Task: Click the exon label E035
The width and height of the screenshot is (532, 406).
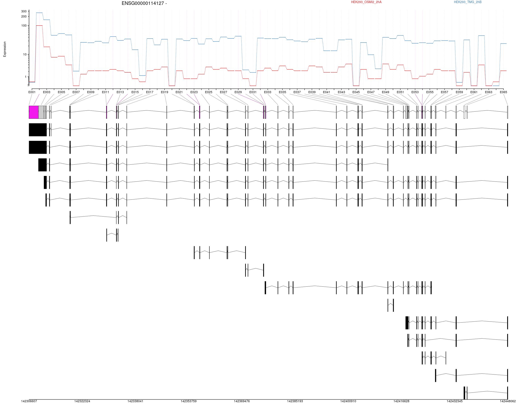Action: pos(282,92)
